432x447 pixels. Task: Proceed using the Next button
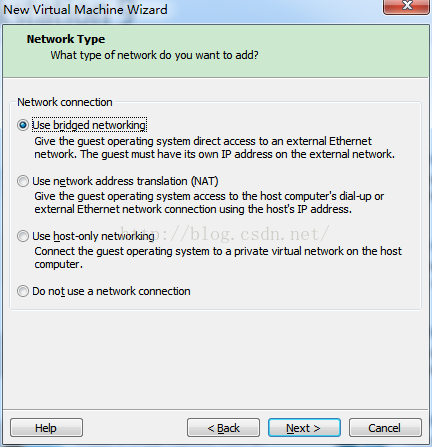[x=304, y=428]
